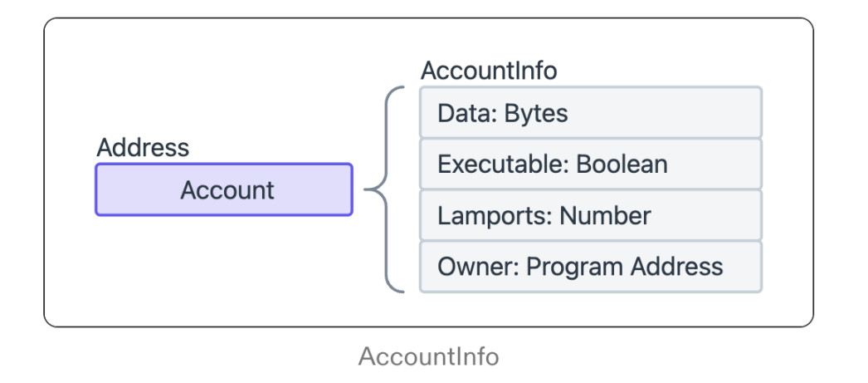Click Program Address text in Owner row

[625, 267]
